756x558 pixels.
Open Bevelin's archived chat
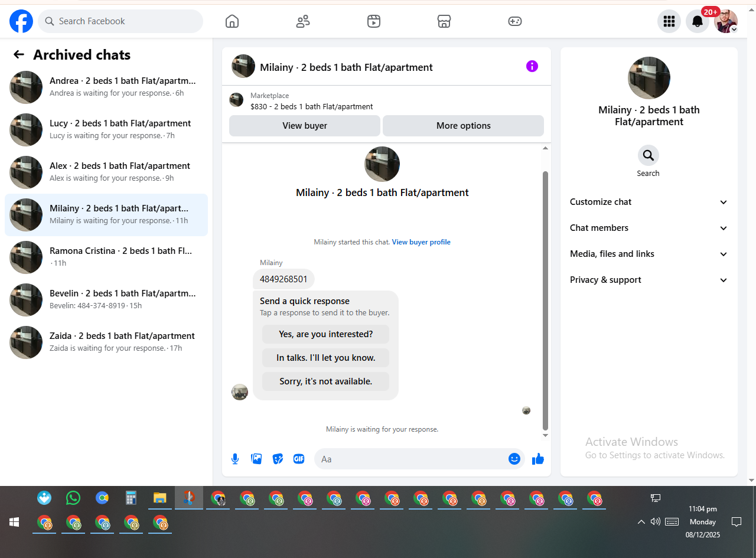pyautogui.click(x=106, y=300)
